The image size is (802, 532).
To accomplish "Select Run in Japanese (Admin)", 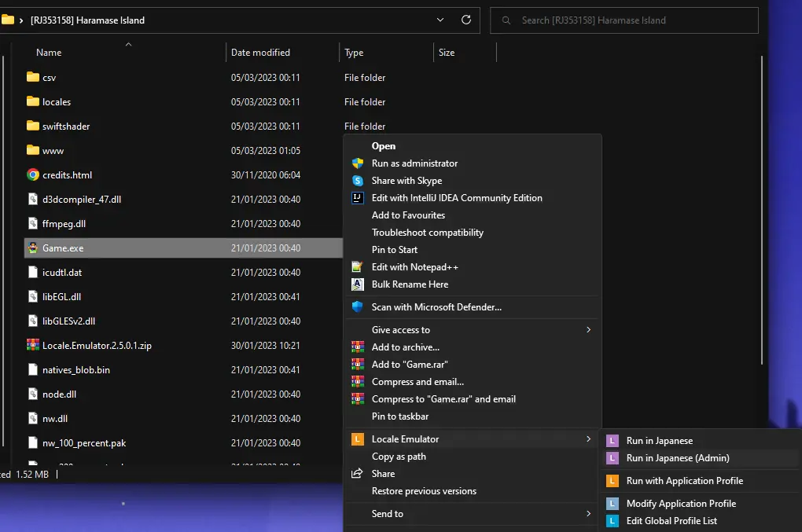I will 678,458.
